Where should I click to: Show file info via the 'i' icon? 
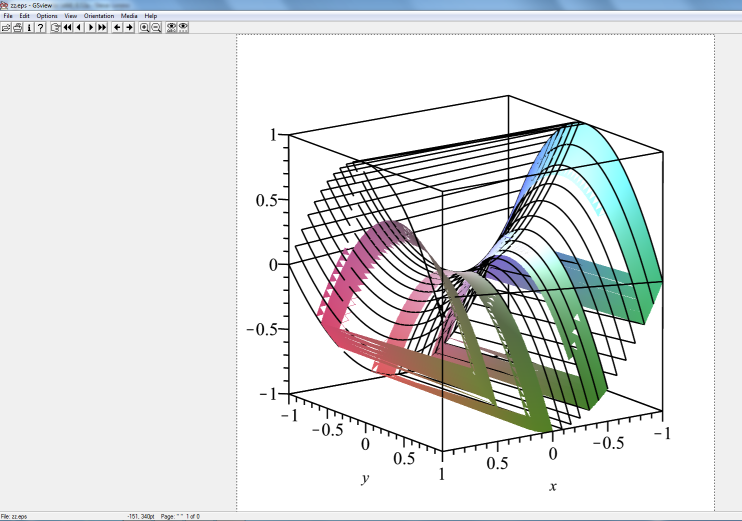tap(29, 27)
